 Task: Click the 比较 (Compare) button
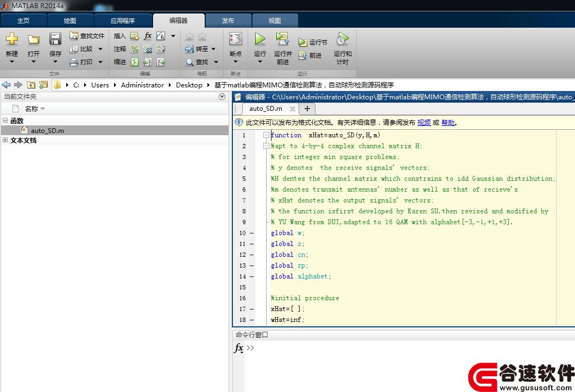82,49
